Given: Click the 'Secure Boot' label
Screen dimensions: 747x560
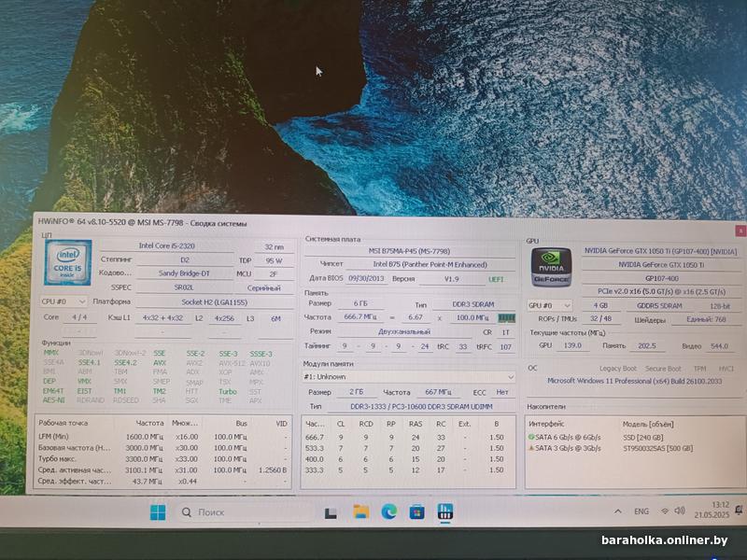Looking at the screenshot, I should pos(663,369).
